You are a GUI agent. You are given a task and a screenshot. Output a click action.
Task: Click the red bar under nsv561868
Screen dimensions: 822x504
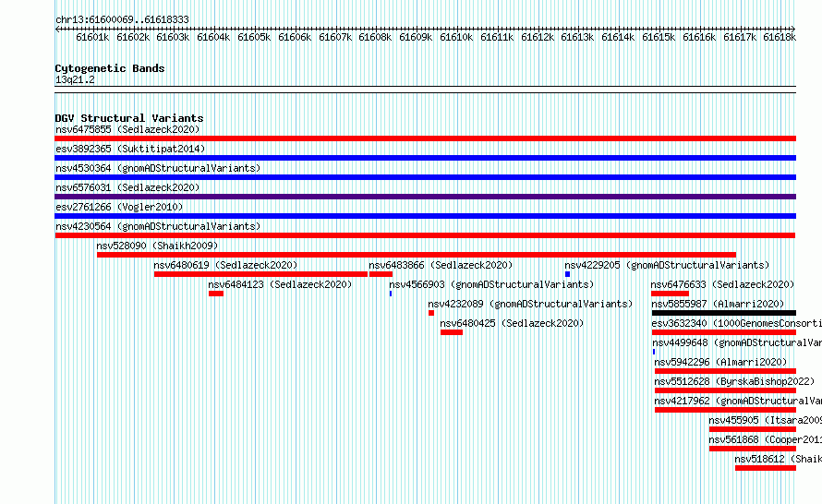click(x=753, y=449)
